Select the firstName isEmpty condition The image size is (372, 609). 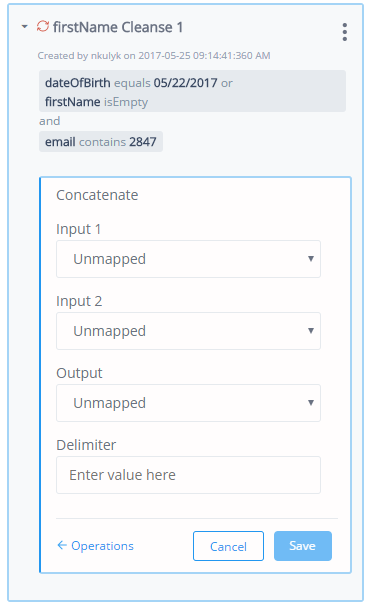tap(96, 102)
